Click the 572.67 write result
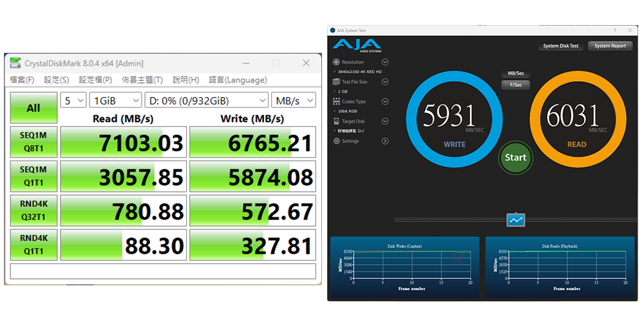Image resolution: width=644 pixels, height=322 pixels. tap(252, 211)
